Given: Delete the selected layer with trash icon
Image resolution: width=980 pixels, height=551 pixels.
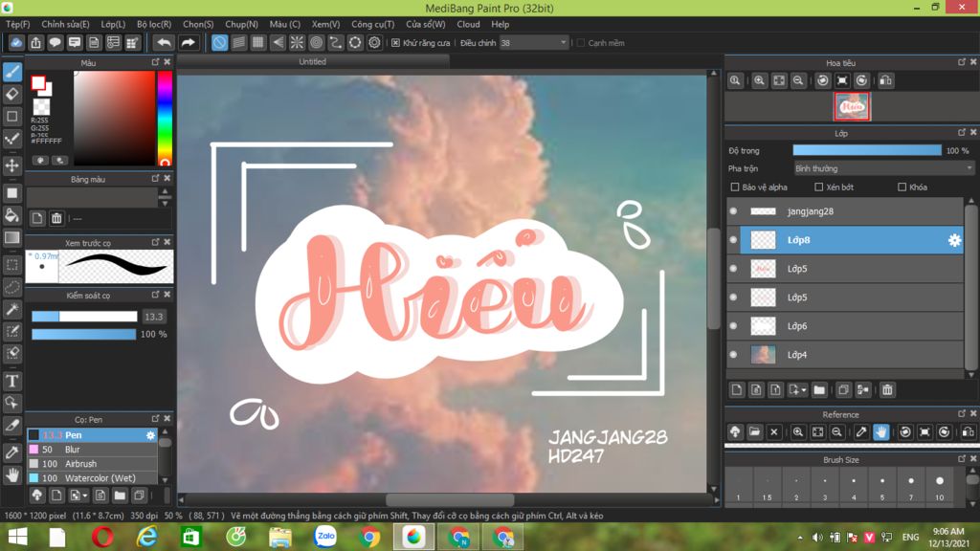Looking at the screenshot, I should pos(887,390).
